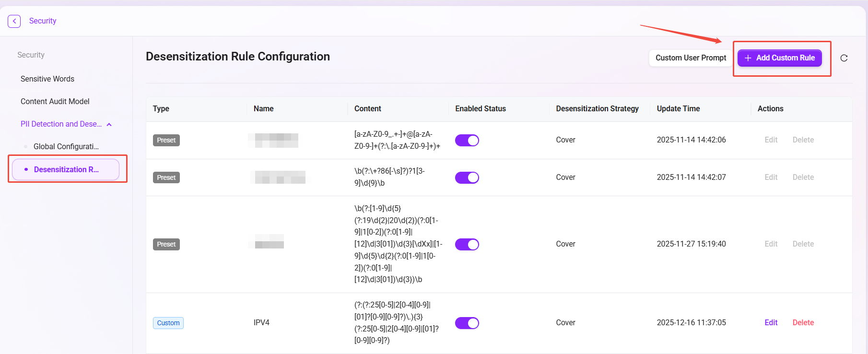Click the plus icon in Add Custom Rule
Image resolution: width=868 pixels, height=354 pixels.
tap(748, 58)
